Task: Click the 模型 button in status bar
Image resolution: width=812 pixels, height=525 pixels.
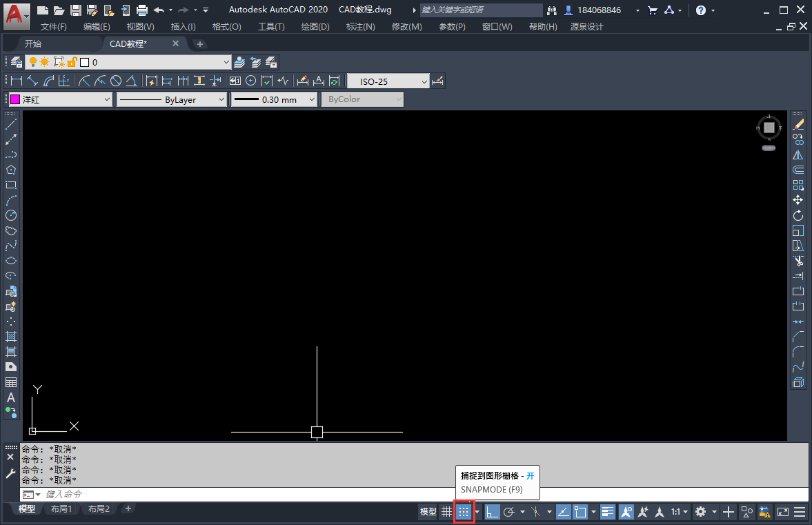Action: point(427,511)
